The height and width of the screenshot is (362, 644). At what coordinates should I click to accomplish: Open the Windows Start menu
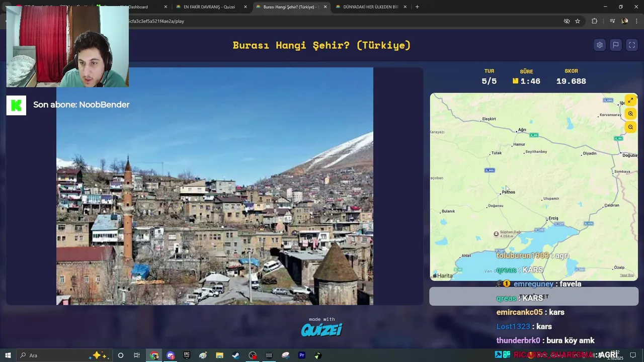point(8,355)
